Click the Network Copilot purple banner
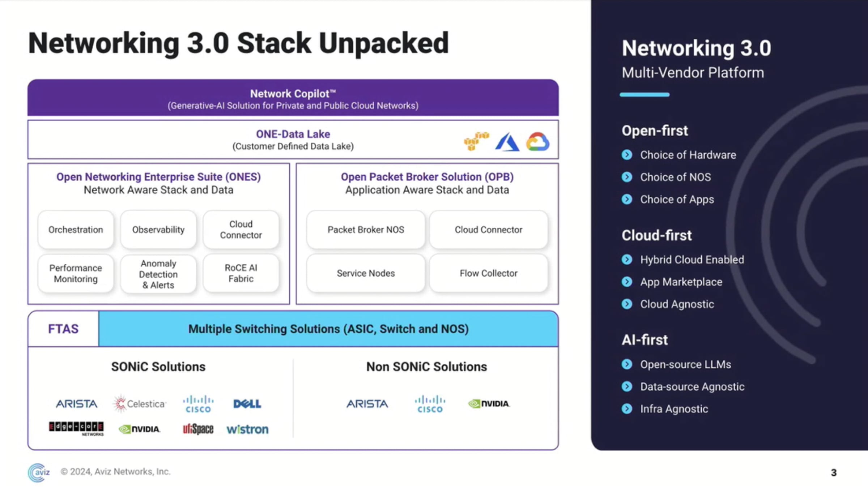Image resolution: width=868 pixels, height=488 pixels. point(293,98)
